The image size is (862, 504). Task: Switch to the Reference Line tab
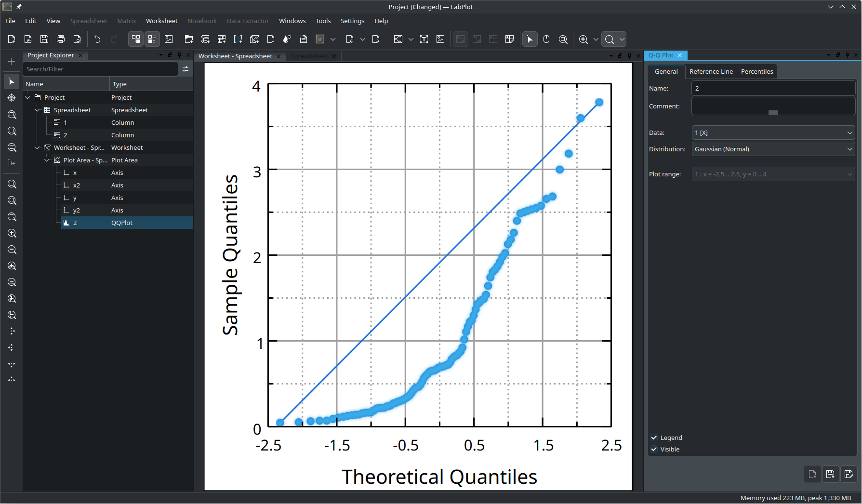tap(711, 71)
